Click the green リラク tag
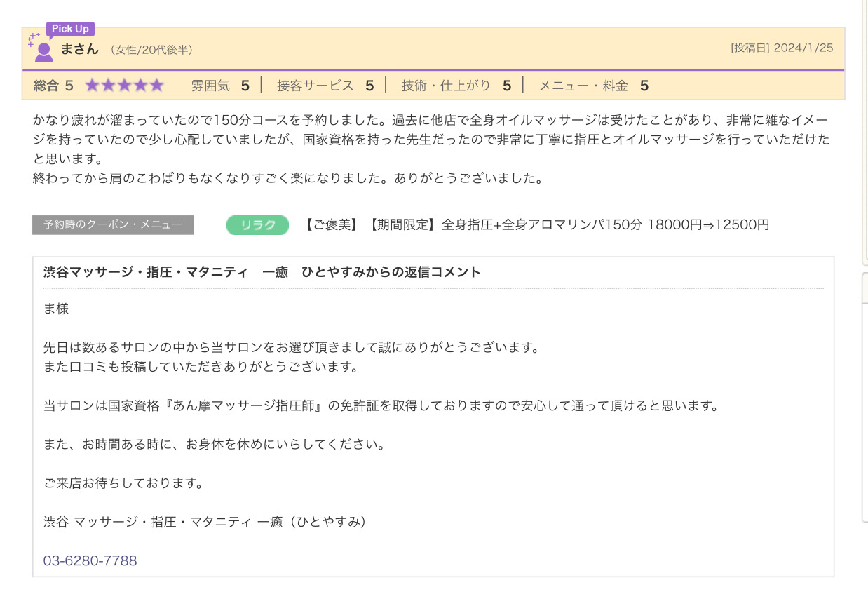 point(257,225)
